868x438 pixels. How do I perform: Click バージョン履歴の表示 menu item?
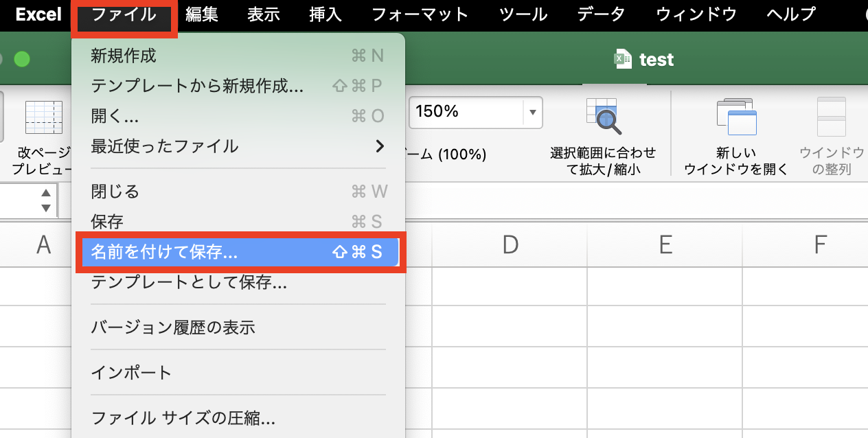[x=172, y=328]
